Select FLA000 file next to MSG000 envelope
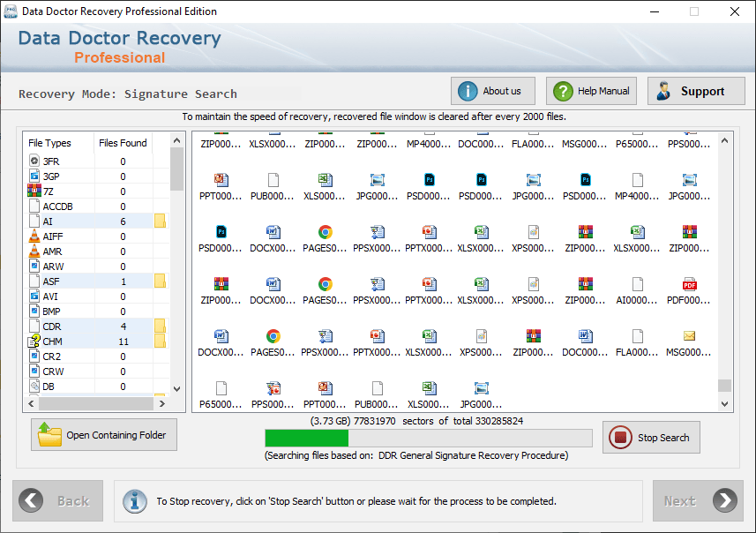The width and height of the screenshot is (756, 533). tap(638, 336)
